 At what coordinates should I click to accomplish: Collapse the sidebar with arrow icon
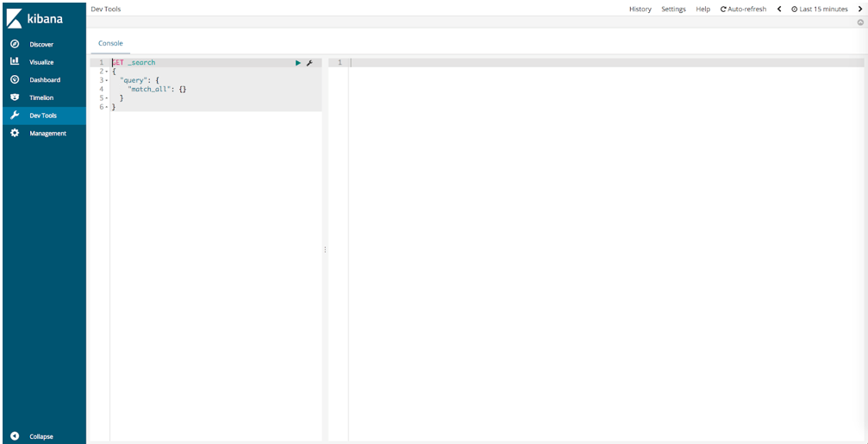click(15, 436)
